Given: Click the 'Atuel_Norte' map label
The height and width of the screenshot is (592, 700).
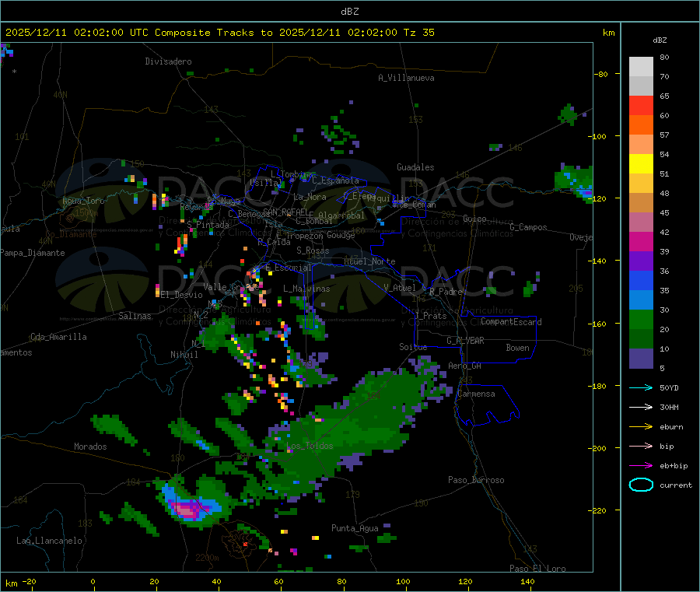Looking at the screenshot, I should pos(369,261).
